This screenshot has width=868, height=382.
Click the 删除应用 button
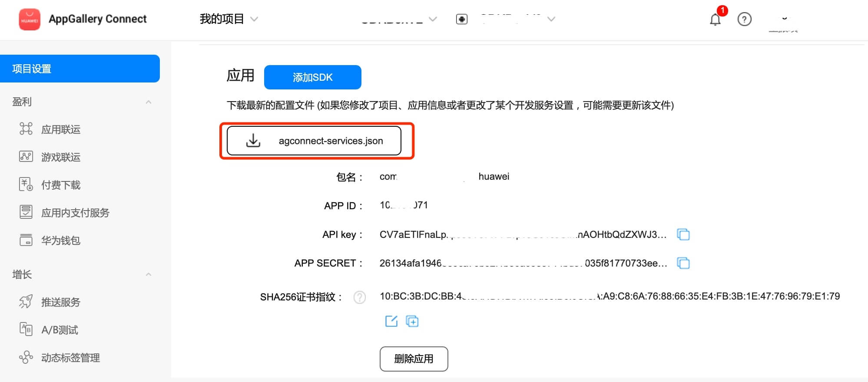(x=414, y=359)
